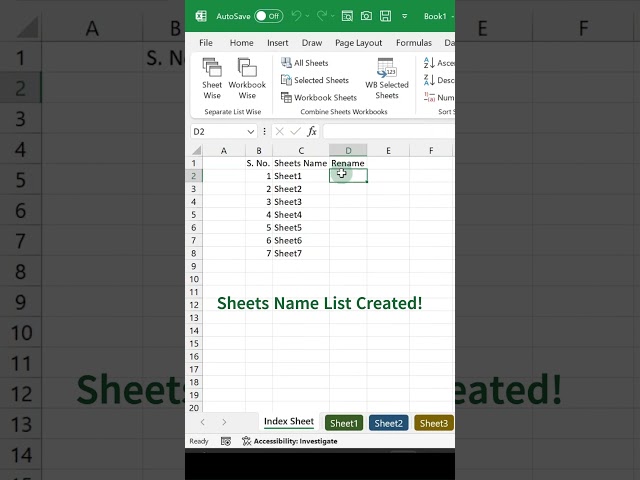Switch to the Insert tab
The image size is (640, 480).
(278, 43)
